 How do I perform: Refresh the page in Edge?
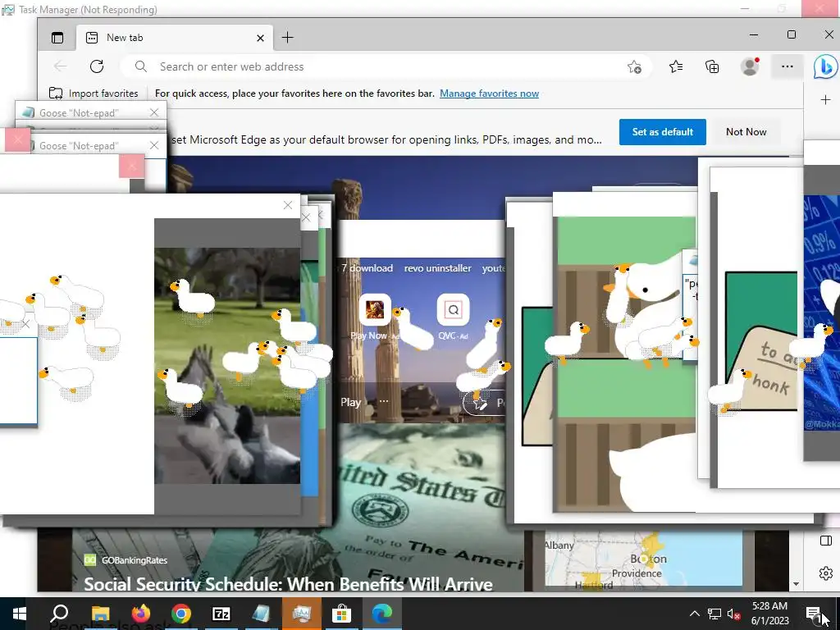click(x=97, y=66)
